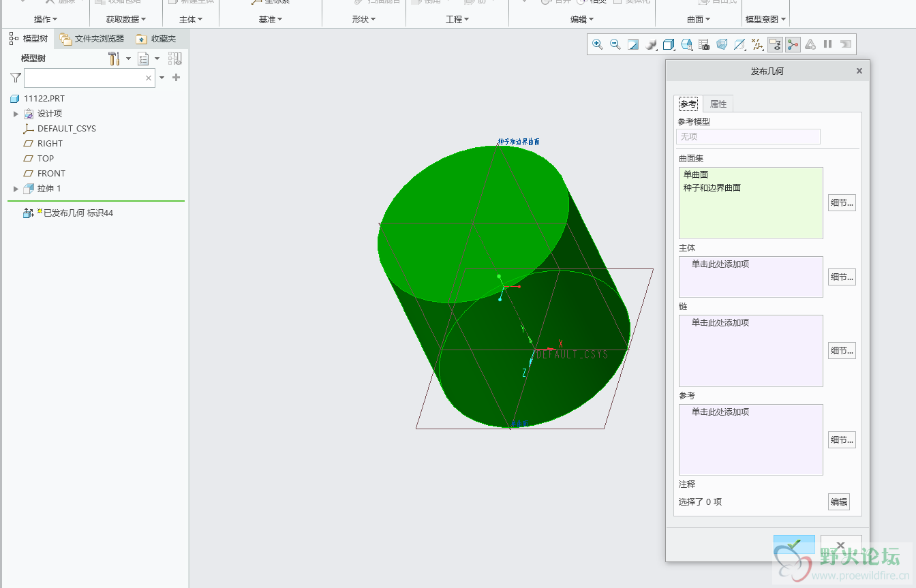916x588 pixels.
Task: Click the last greyed view toolbar icon
Action: click(846, 44)
